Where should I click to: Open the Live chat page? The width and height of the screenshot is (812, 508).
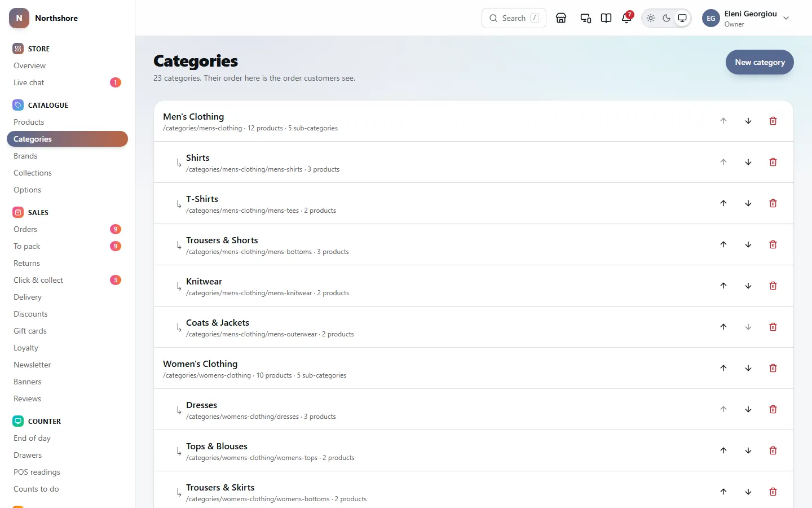pyautogui.click(x=67, y=82)
